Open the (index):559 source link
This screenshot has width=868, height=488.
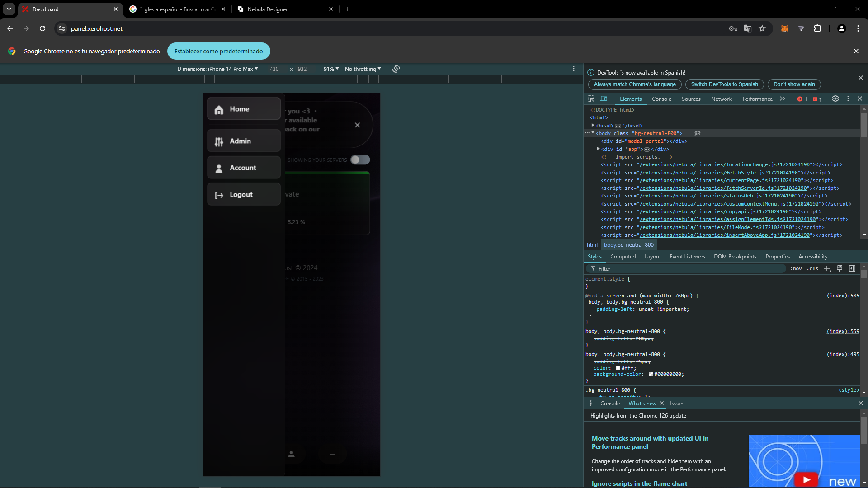click(x=843, y=331)
